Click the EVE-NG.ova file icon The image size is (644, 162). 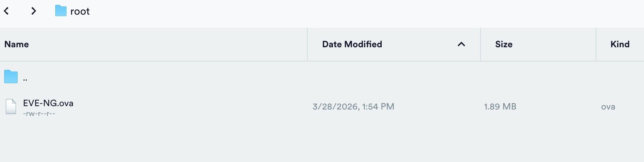[11, 106]
